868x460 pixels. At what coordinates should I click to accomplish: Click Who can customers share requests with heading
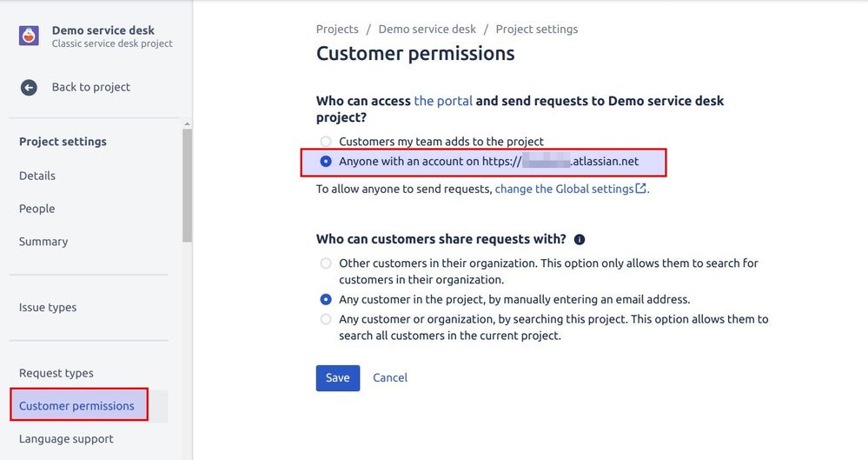pyautogui.click(x=441, y=239)
